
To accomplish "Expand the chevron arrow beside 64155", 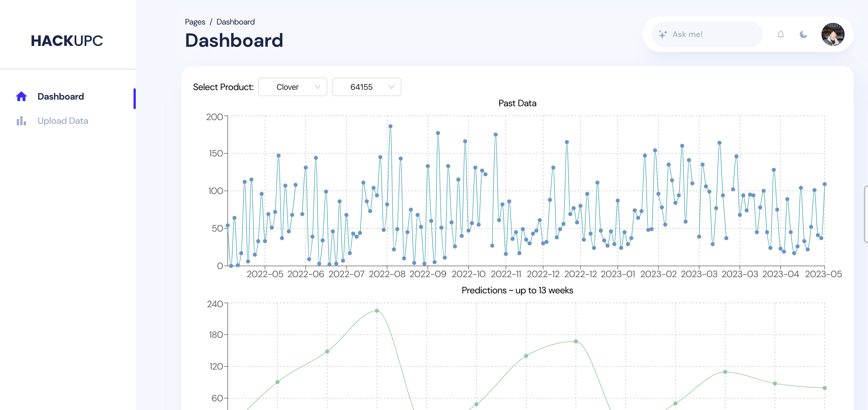I will pyautogui.click(x=391, y=87).
